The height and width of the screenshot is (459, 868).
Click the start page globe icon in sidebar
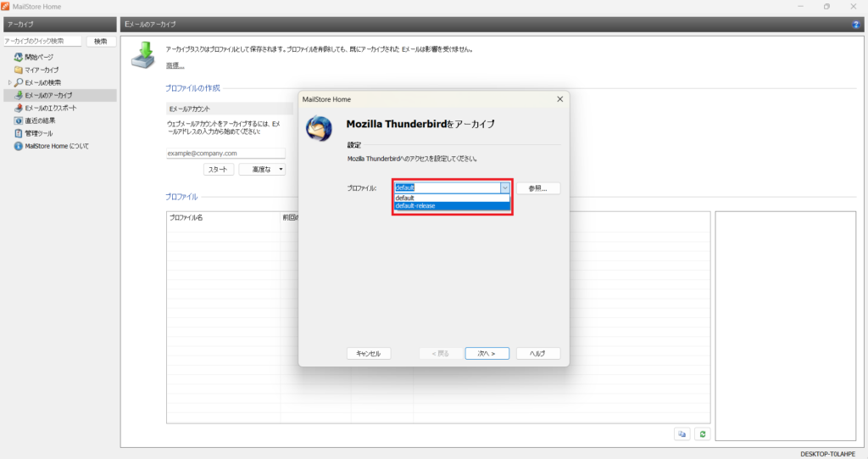[x=19, y=57]
